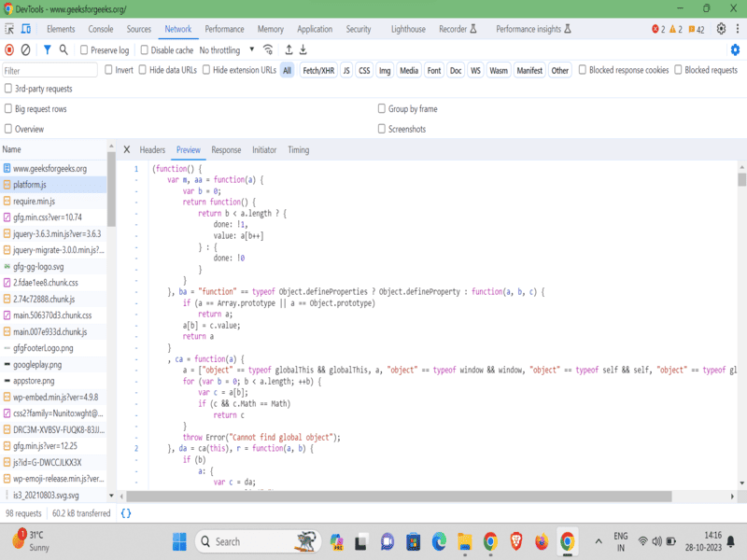Clear the network log

pyautogui.click(x=26, y=49)
